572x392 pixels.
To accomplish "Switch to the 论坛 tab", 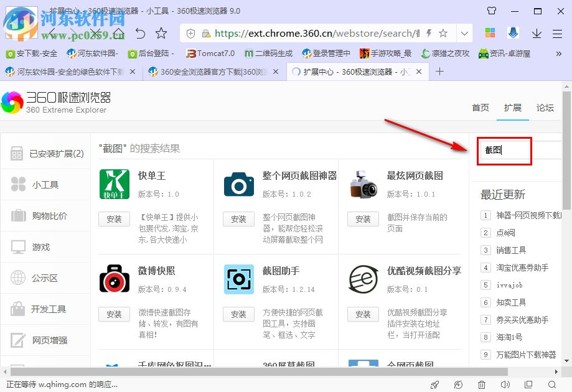I will 545,107.
